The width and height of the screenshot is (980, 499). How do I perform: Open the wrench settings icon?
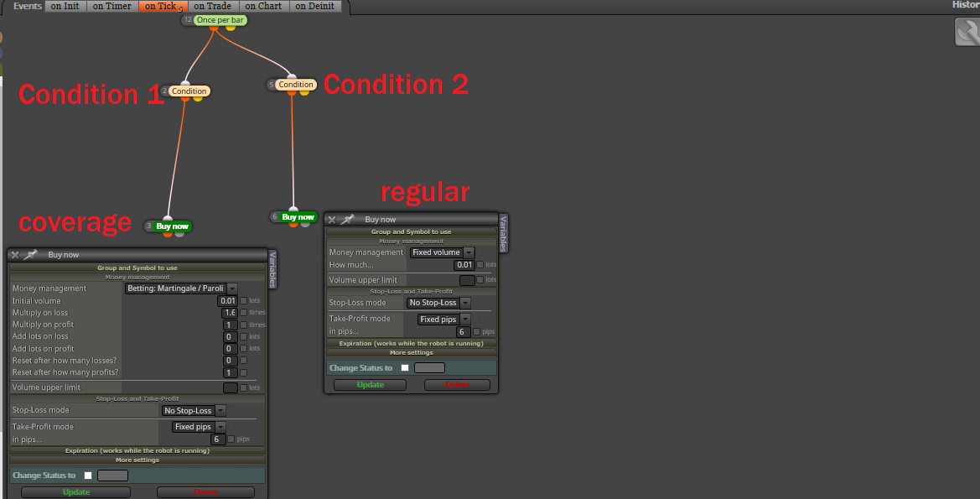tap(967, 31)
